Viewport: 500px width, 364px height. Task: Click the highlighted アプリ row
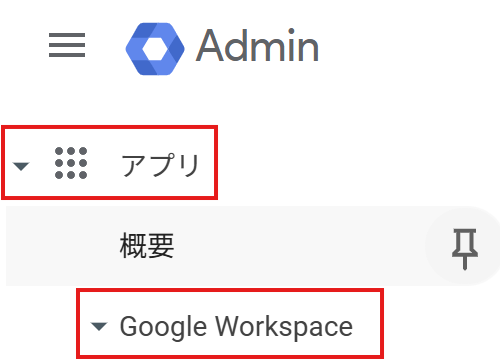click(x=110, y=163)
